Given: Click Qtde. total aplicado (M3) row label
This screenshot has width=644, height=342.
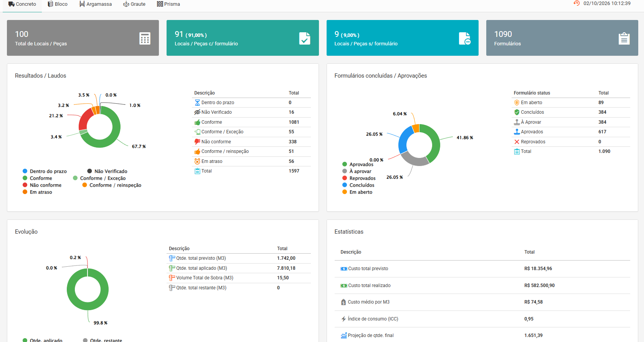Looking at the screenshot, I should 201,268.
